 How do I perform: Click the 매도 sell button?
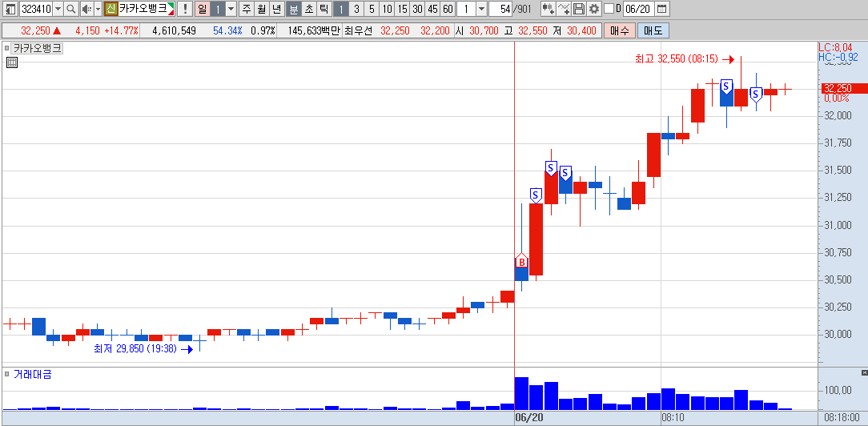(x=653, y=30)
